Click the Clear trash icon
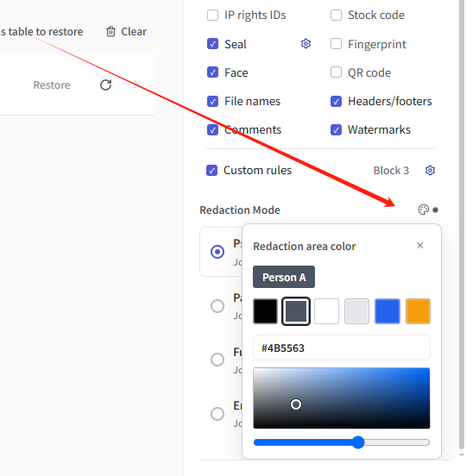The image size is (466, 476). (x=110, y=32)
